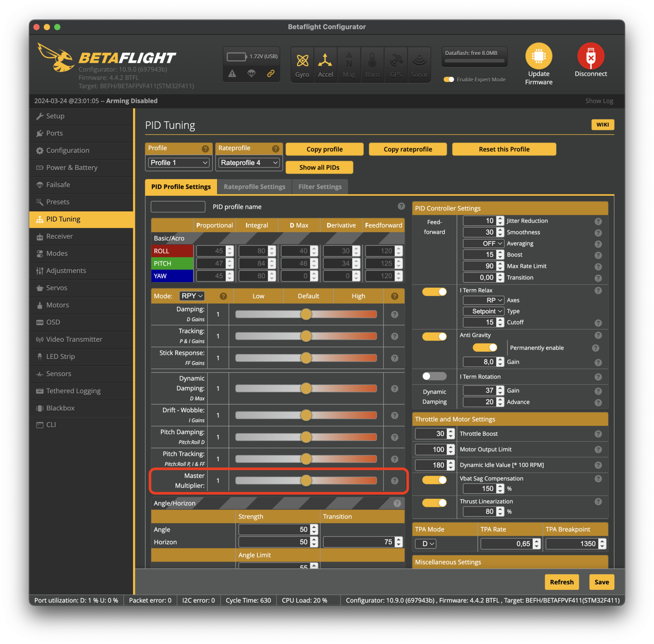Image resolution: width=654 pixels, height=644 pixels.
Task: Toggle Permanently enable Anti Gravity switch
Action: coord(485,347)
